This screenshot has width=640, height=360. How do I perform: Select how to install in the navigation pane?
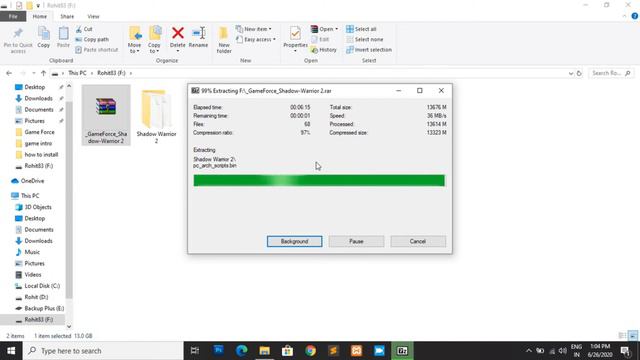point(41,155)
